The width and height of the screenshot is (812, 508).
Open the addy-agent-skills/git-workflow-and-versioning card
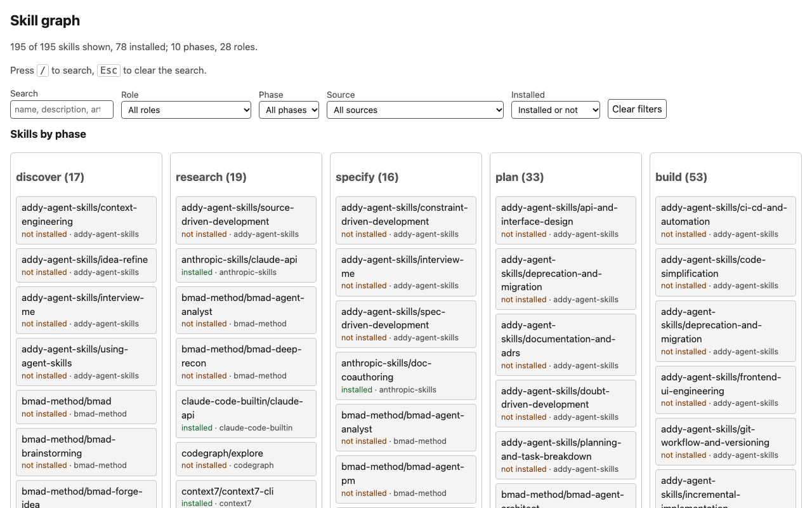tap(726, 442)
